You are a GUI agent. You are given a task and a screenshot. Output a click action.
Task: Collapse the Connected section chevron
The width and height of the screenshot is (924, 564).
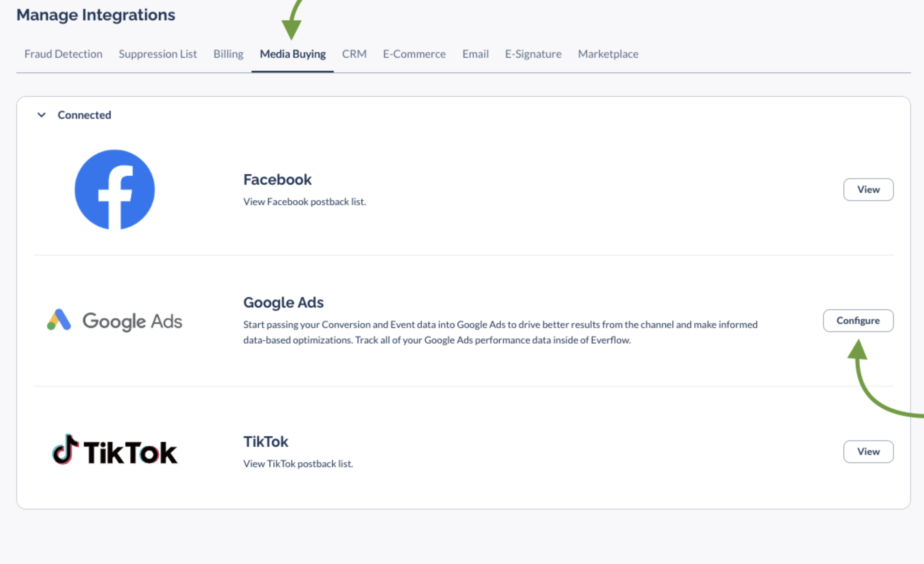42,115
